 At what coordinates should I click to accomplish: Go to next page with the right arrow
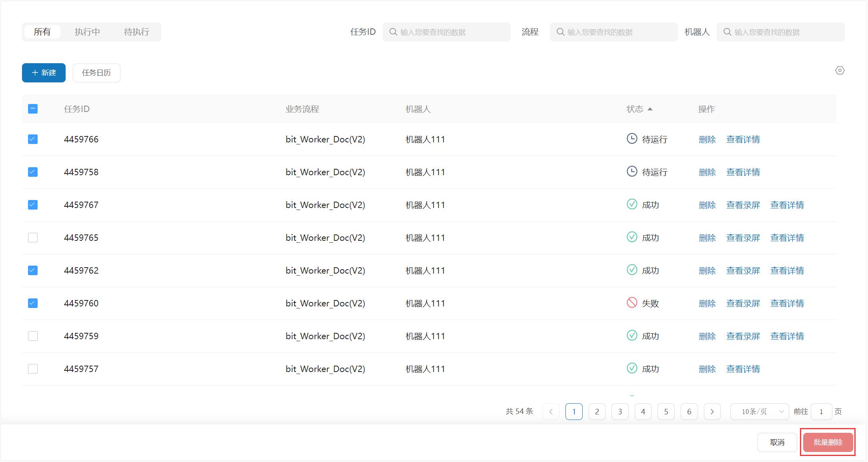[x=712, y=412]
